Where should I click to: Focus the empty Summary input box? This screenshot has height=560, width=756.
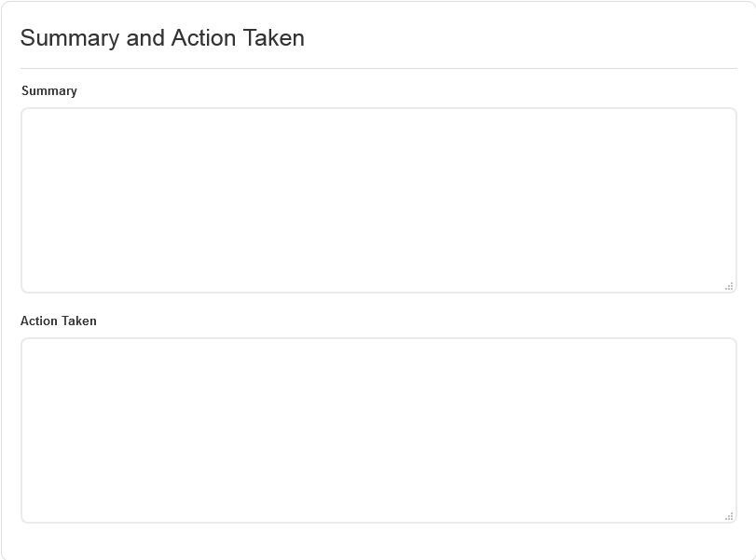pyautogui.click(x=378, y=200)
